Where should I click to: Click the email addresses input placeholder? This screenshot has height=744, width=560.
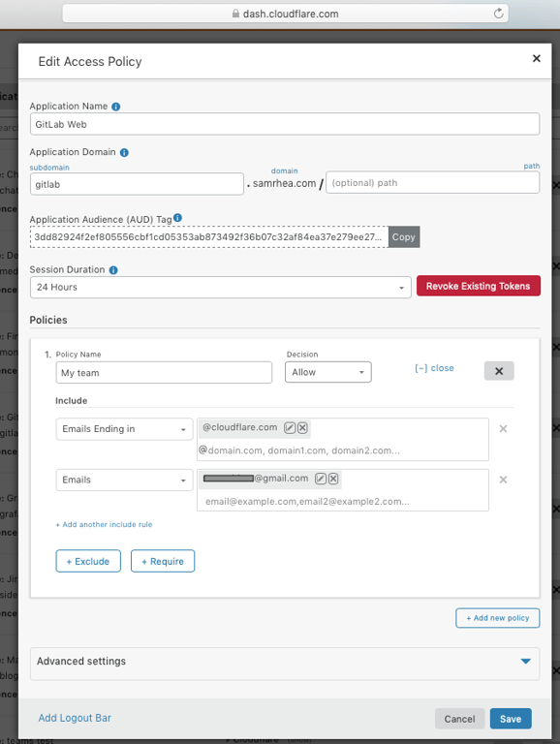pos(307,502)
